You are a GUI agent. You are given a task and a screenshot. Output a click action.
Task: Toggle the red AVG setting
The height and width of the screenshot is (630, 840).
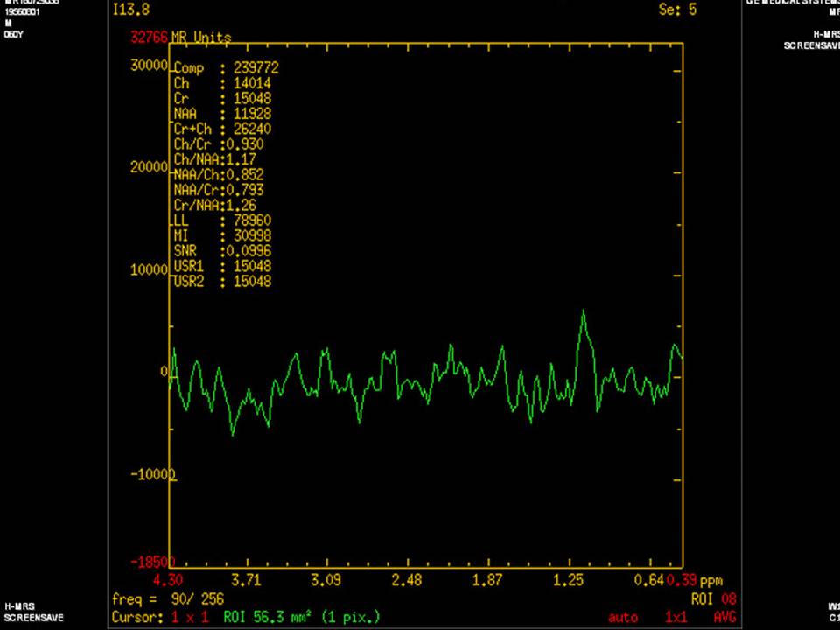coord(724,617)
